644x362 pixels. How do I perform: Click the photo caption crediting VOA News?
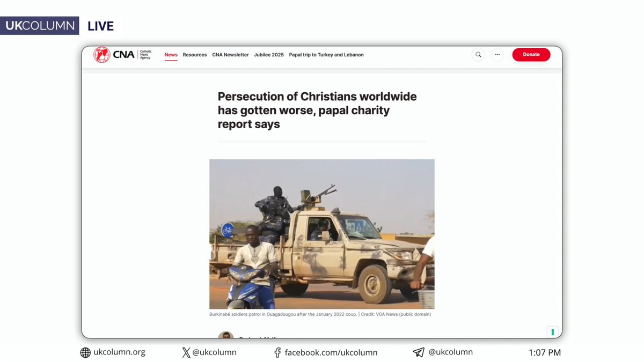320,314
